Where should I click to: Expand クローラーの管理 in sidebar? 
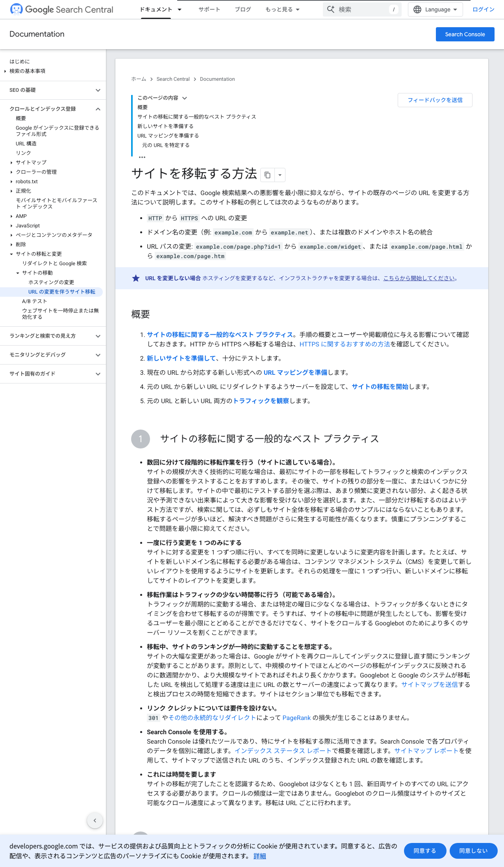pos(11,172)
